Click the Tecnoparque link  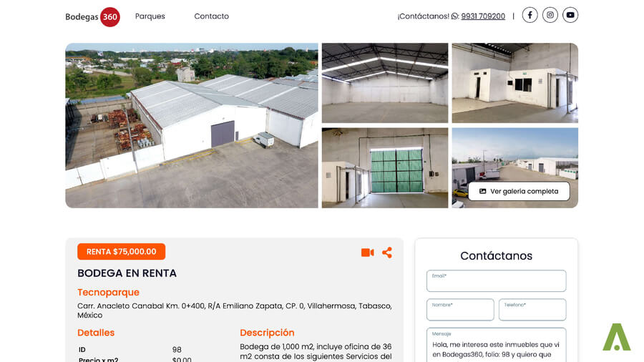coord(109,292)
